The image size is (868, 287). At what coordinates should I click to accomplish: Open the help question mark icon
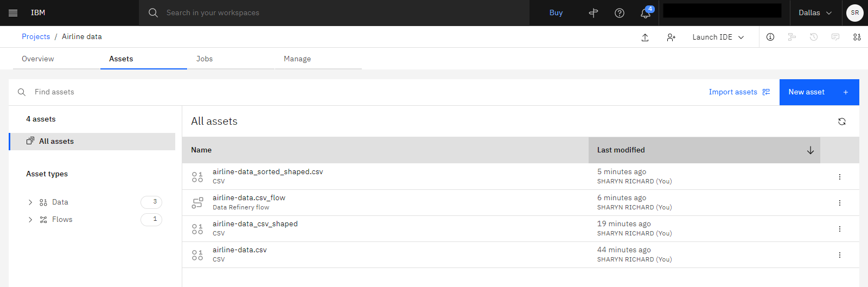(620, 12)
